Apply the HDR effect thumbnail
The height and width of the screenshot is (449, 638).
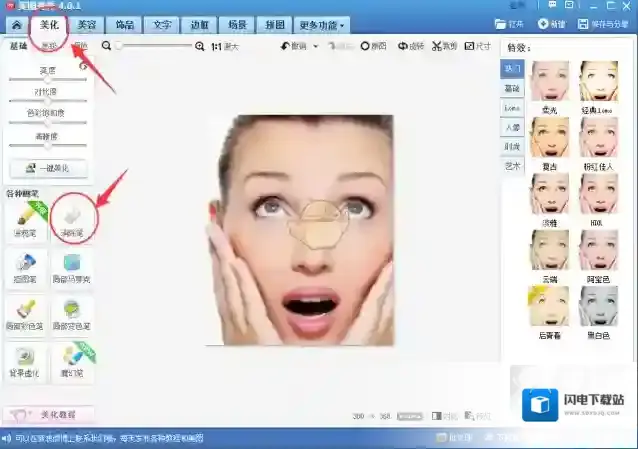click(599, 194)
